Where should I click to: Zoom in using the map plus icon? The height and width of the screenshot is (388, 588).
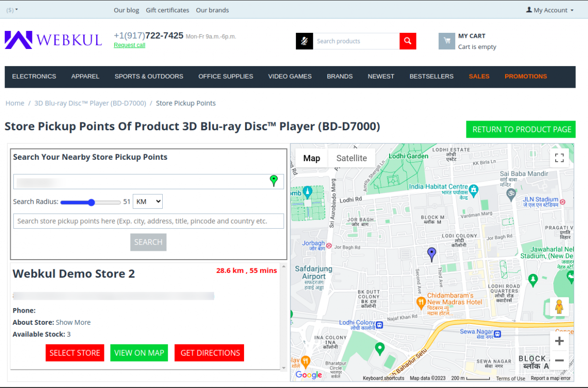[559, 340]
